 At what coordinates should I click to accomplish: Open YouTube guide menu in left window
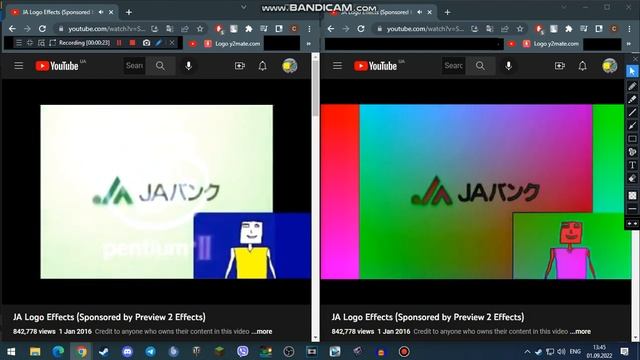click(x=19, y=66)
